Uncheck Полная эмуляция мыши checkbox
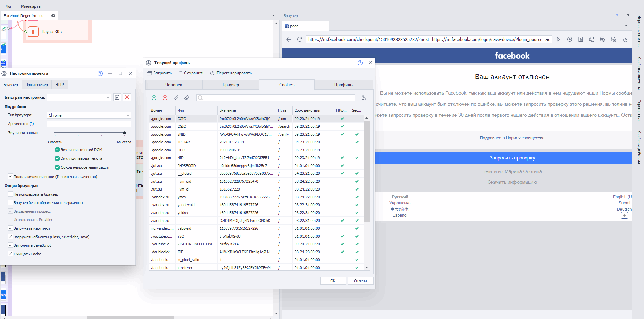Screen dimensions: 644x319 pyautogui.click(x=10, y=177)
